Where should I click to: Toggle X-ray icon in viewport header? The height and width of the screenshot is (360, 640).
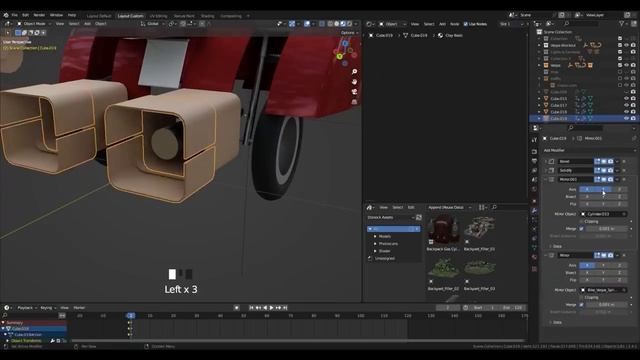[322, 24]
